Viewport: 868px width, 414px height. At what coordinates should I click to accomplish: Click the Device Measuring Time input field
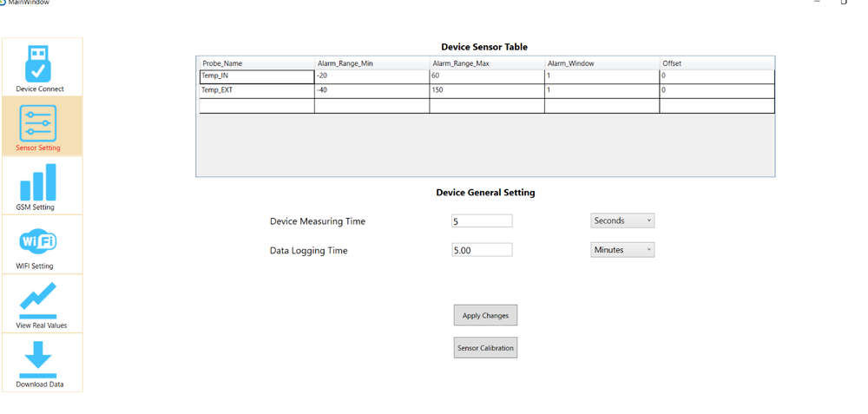tap(482, 221)
